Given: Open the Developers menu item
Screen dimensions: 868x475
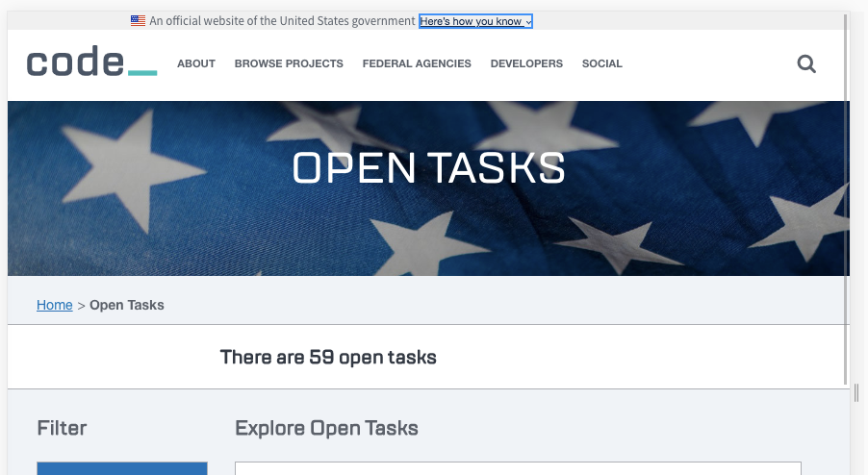Looking at the screenshot, I should (526, 63).
